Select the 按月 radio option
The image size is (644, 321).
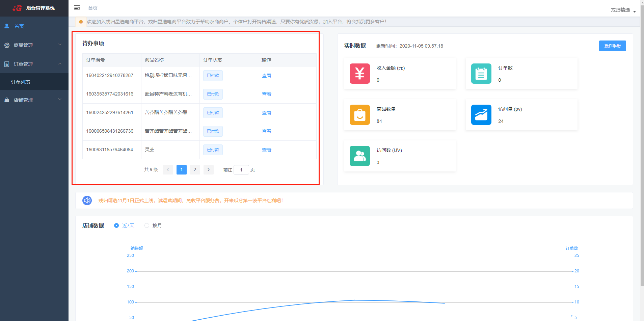(147, 225)
